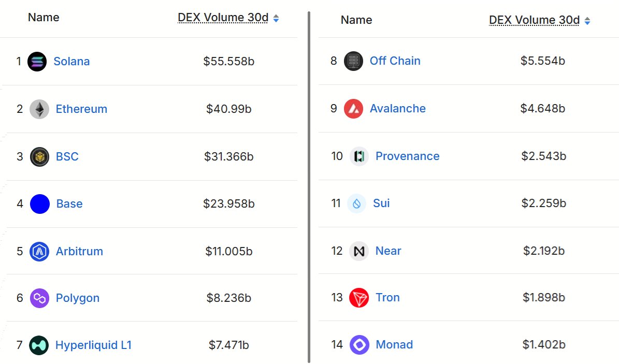Click the left Name column header

pyautogui.click(x=44, y=18)
